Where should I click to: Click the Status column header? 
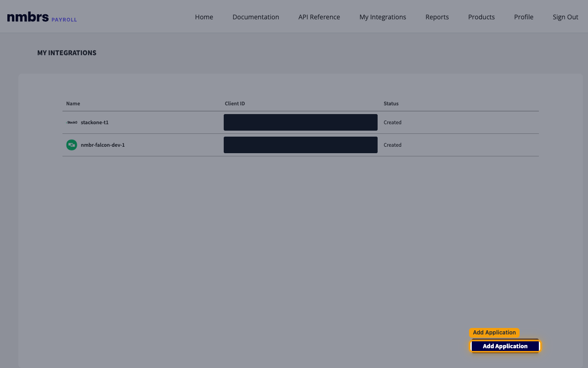pos(391,103)
